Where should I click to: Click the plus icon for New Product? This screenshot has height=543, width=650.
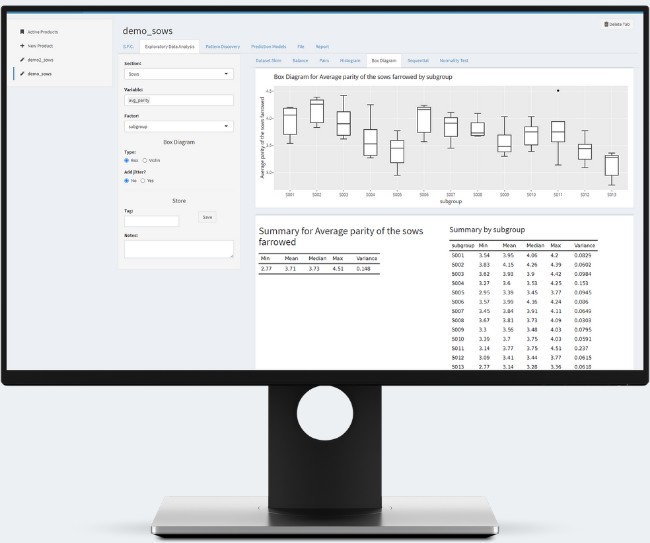pyautogui.click(x=22, y=46)
